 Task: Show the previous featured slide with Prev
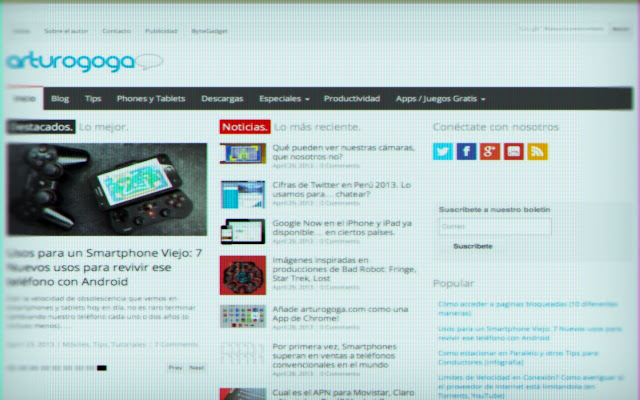(x=175, y=368)
